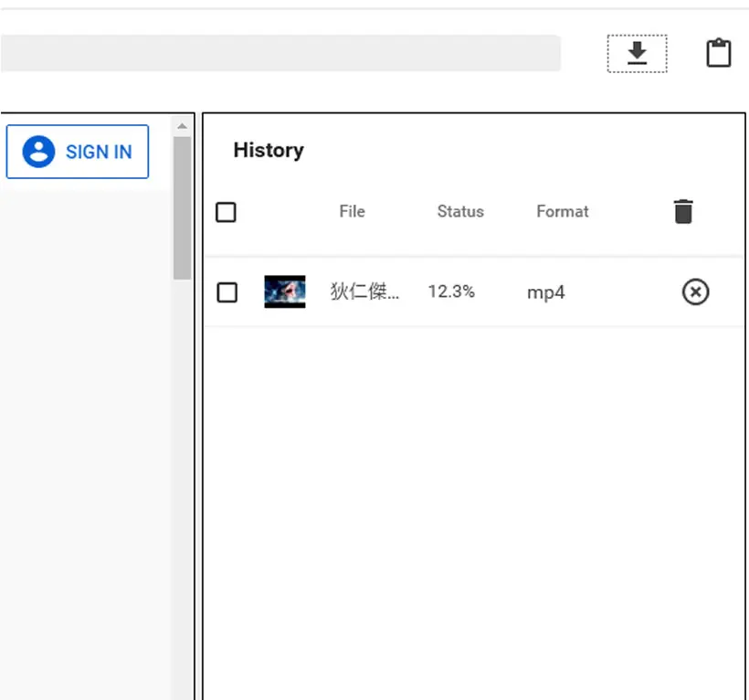Click the sidebar scrollbar up arrow
Screen dimensions: 749x700
[x=182, y=126]
